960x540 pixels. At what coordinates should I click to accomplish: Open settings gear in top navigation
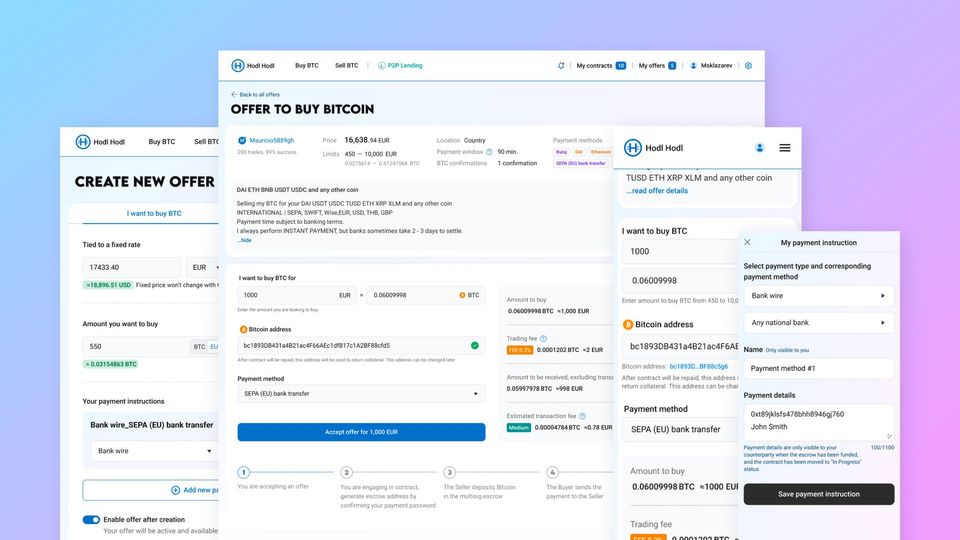[x=748, y=66]
